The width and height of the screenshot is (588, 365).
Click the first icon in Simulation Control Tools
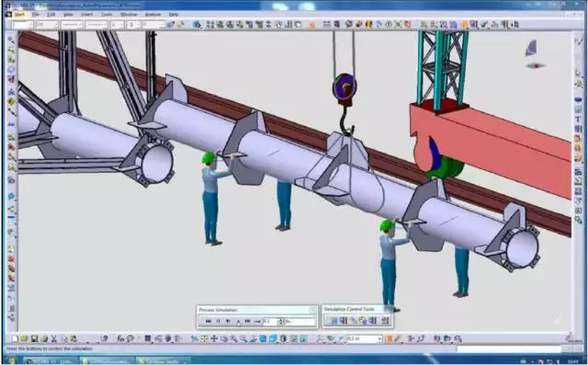click(334, 321)
